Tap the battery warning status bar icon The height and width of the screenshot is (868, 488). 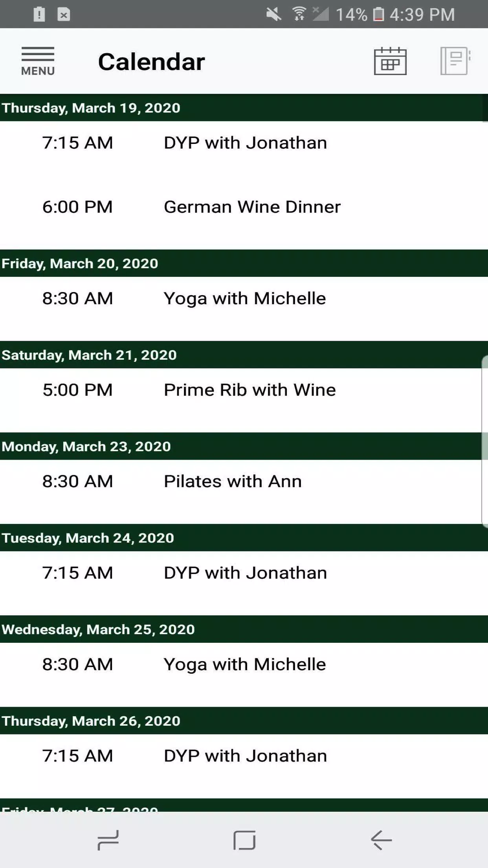click(39, 15)
